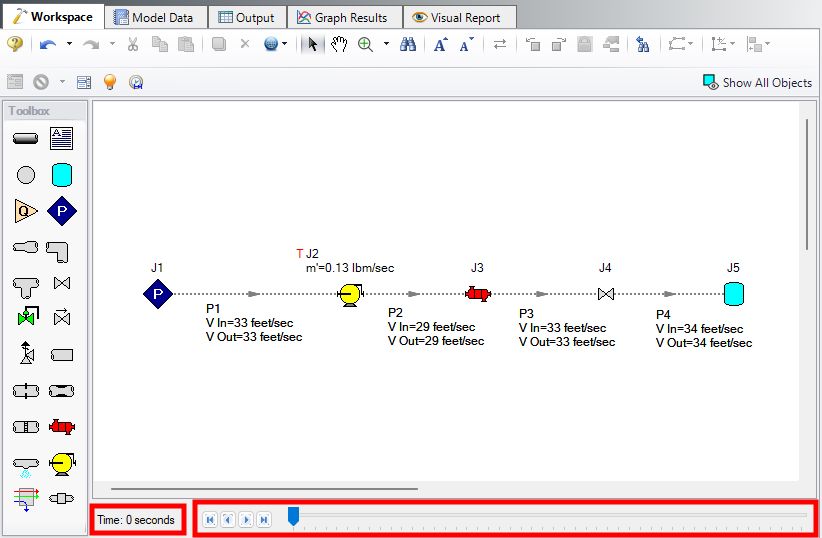Click the Cut scissors icon
This screenshot has height=538, width=822.
(133, 44)
